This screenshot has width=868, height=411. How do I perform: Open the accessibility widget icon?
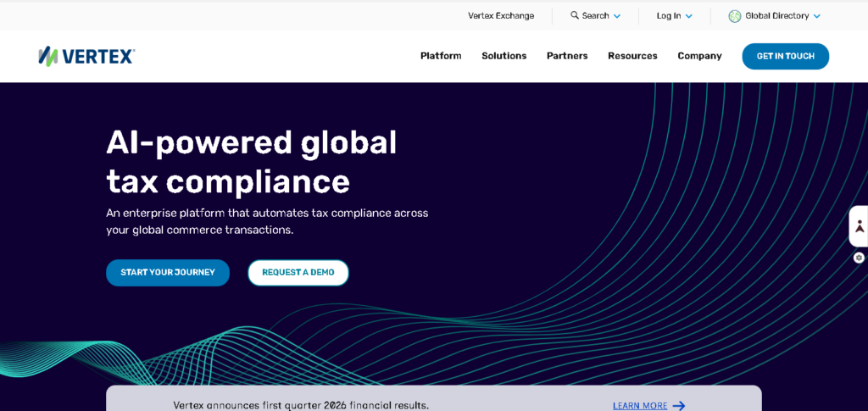(x=860, y=226)
